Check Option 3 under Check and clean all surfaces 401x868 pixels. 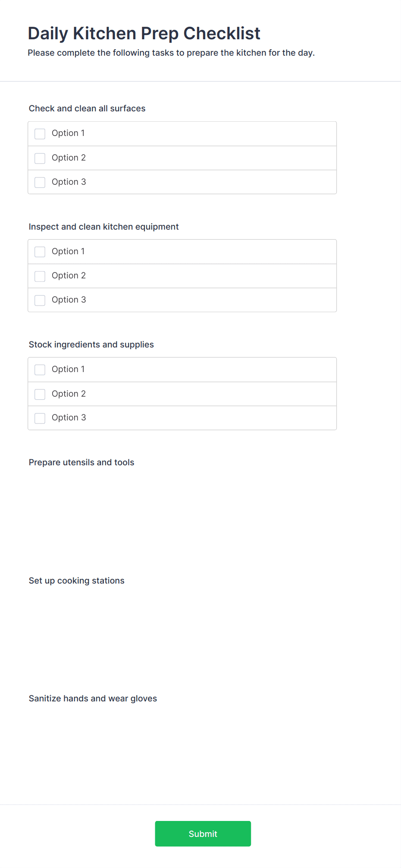click(x=39, y=182)
